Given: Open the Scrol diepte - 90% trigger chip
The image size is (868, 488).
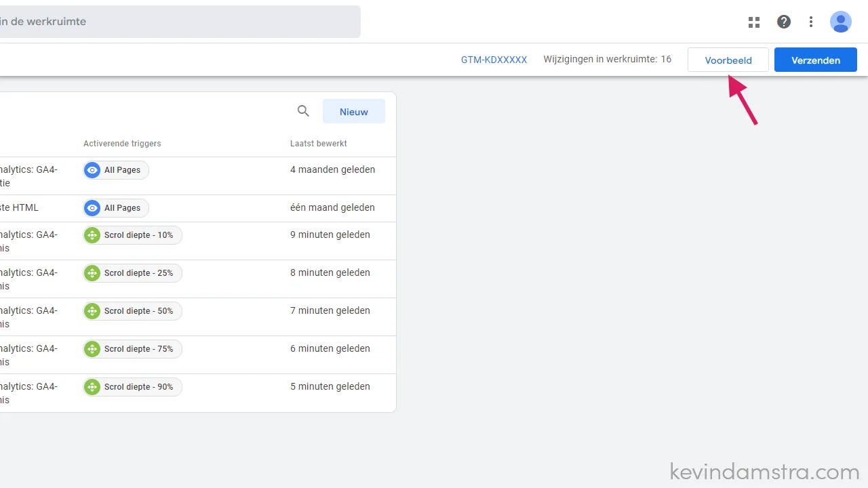Looking at the screenshot, I should click(132, 387).
